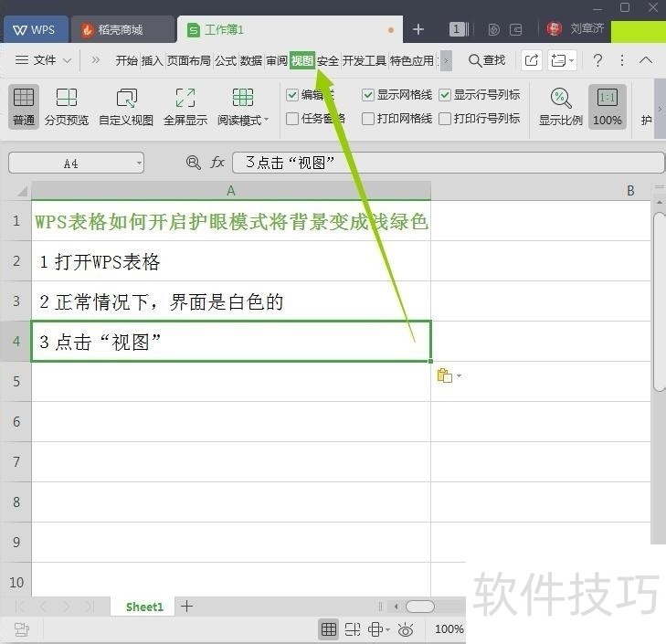Viewport: 666px width, 644px height.
Task: Open the 页面布局 ribbon tab
Action: [188, 60]
